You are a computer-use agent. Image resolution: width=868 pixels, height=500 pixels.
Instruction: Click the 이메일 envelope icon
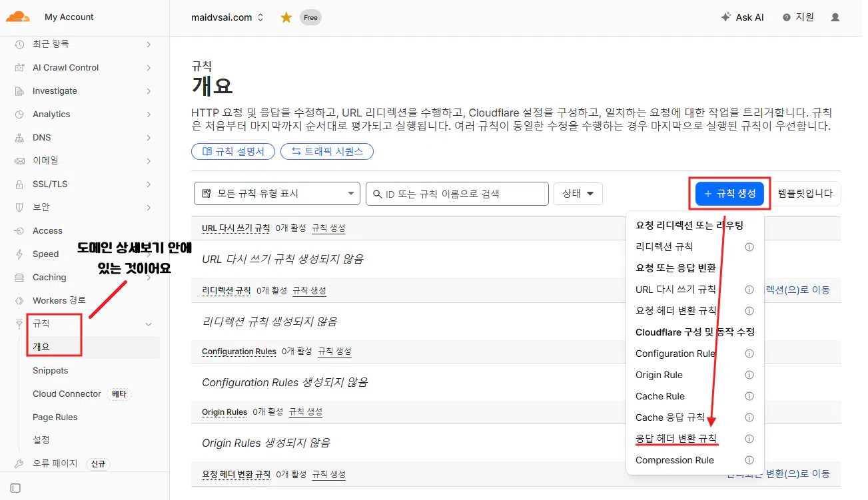[19, 160]
